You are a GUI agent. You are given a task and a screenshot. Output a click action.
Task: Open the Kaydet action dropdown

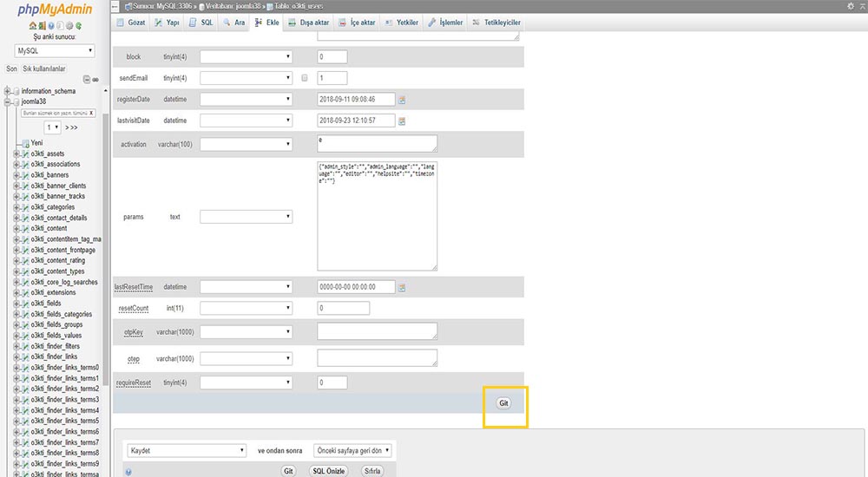(x=187, y=451)
